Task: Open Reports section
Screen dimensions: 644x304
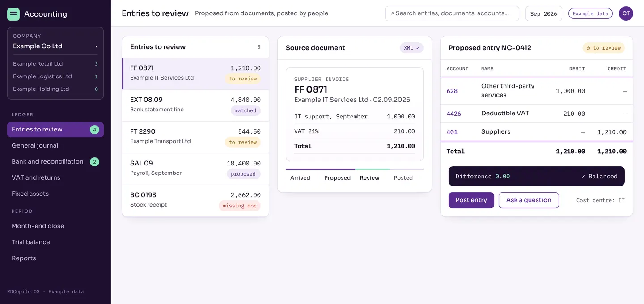Action: [x=55, y=258]
